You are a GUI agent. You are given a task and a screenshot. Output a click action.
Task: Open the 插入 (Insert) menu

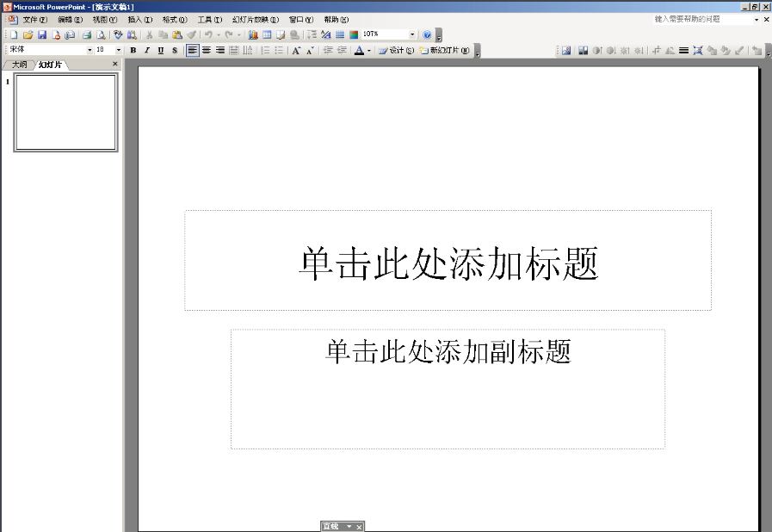[x=140, y=20]
